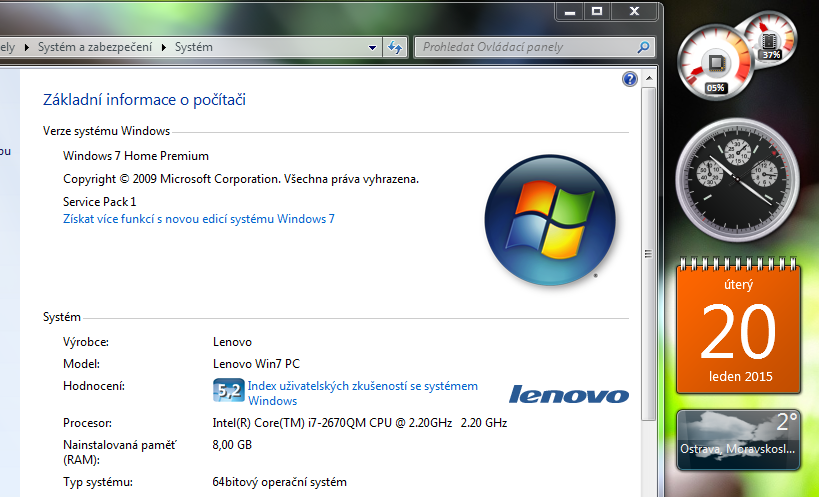Viewport: 819px width, 497px height.
Task: Click the refresh button beside address bar
Action: tap(395, 47)
